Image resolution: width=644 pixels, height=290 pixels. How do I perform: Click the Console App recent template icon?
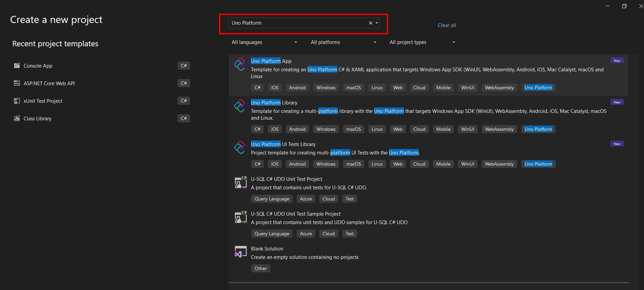pos(17,66)
